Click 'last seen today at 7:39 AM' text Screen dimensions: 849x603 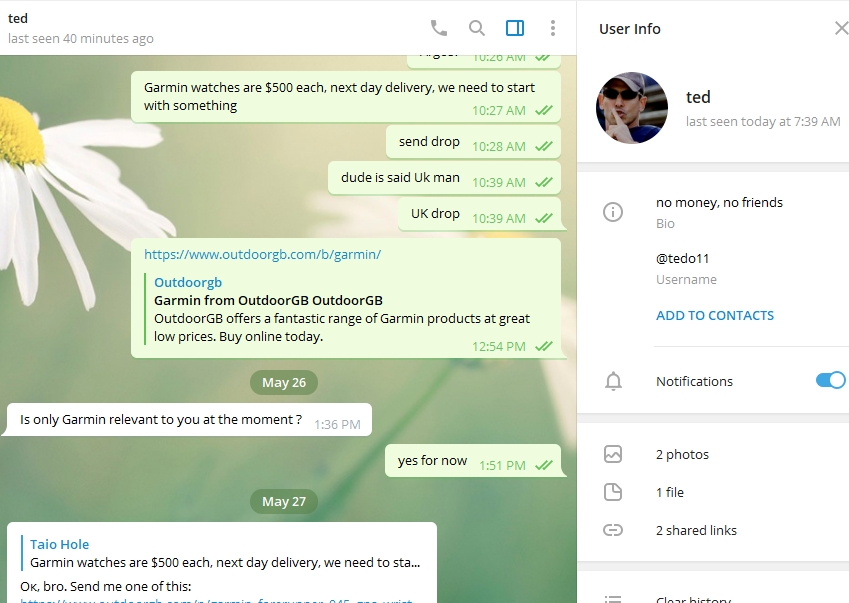763,121
